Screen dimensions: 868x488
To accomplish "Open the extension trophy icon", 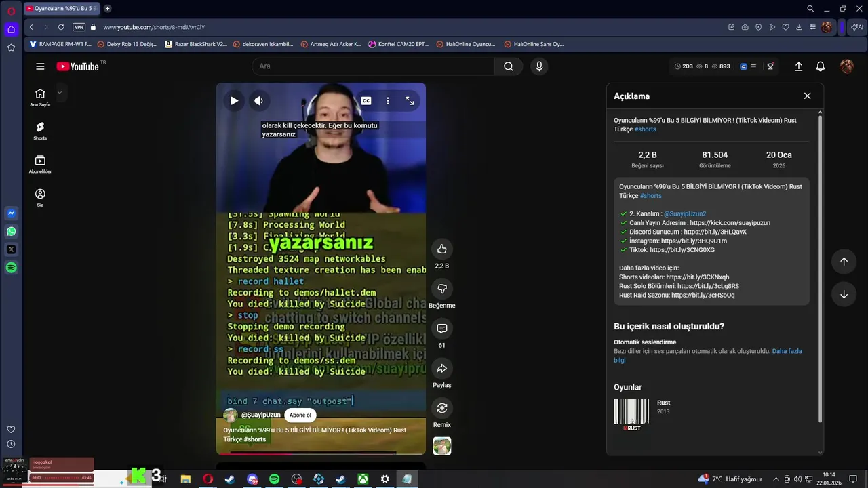I will tap(770, 66).
